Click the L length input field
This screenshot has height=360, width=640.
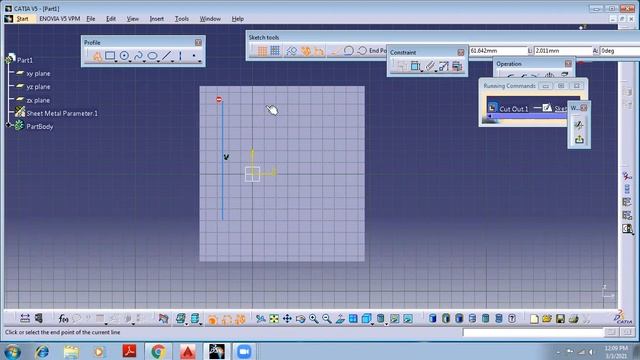(x=562, y=51)
